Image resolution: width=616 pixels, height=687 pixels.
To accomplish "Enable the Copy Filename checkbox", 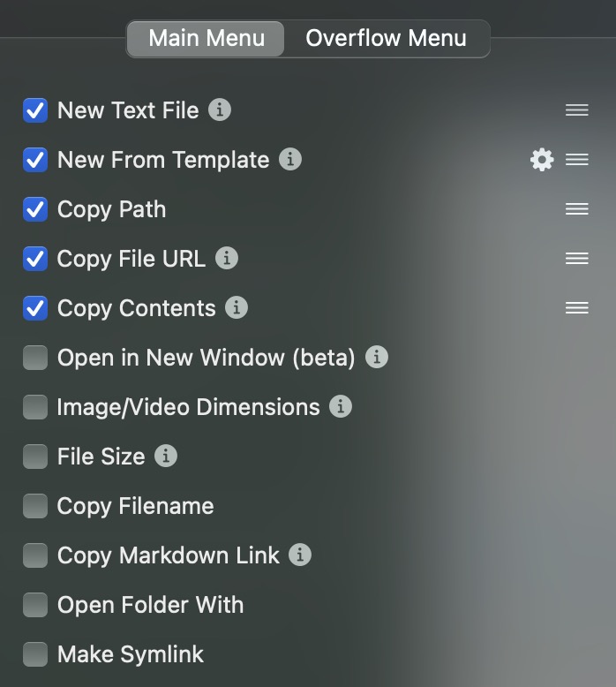I will (x=35, y=506).
